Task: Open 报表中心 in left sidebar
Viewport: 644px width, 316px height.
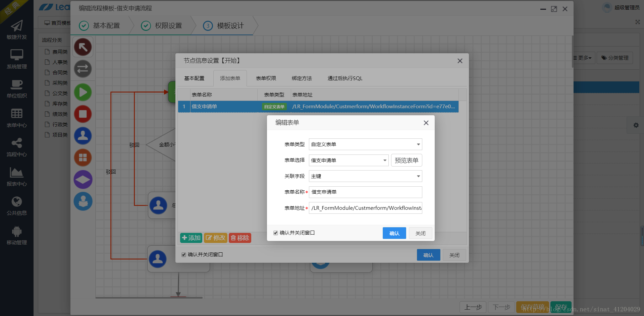Action: 17,177
